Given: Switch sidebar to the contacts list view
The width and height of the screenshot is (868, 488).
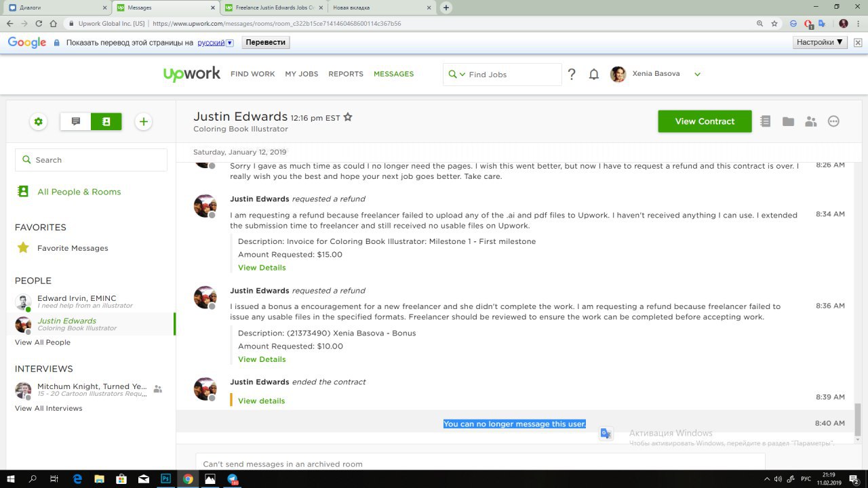Looking at the screenshot, I should pos(106,122).
